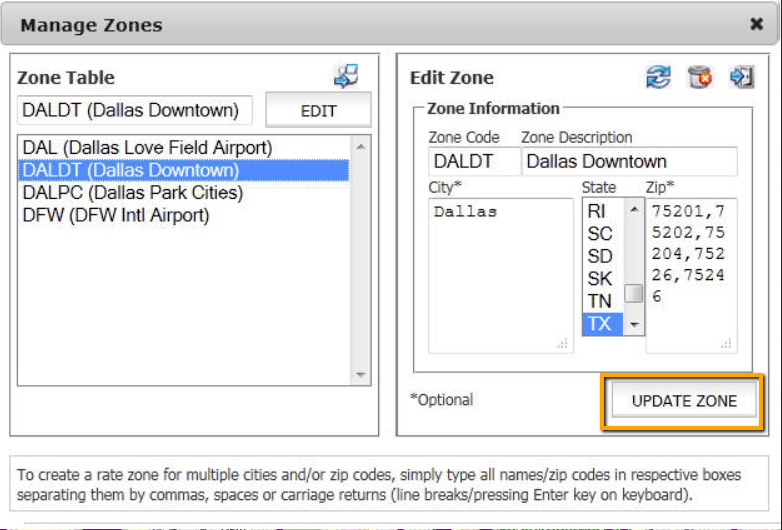Viewport: 782px width, 530px height.
Task: Select TN in the State list
Action: tap(600, 301)
